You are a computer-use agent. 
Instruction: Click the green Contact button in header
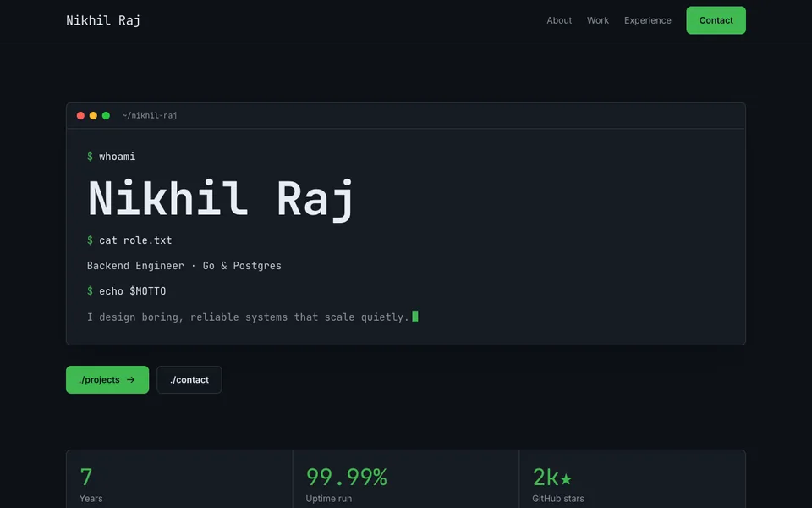click(716, 20)
